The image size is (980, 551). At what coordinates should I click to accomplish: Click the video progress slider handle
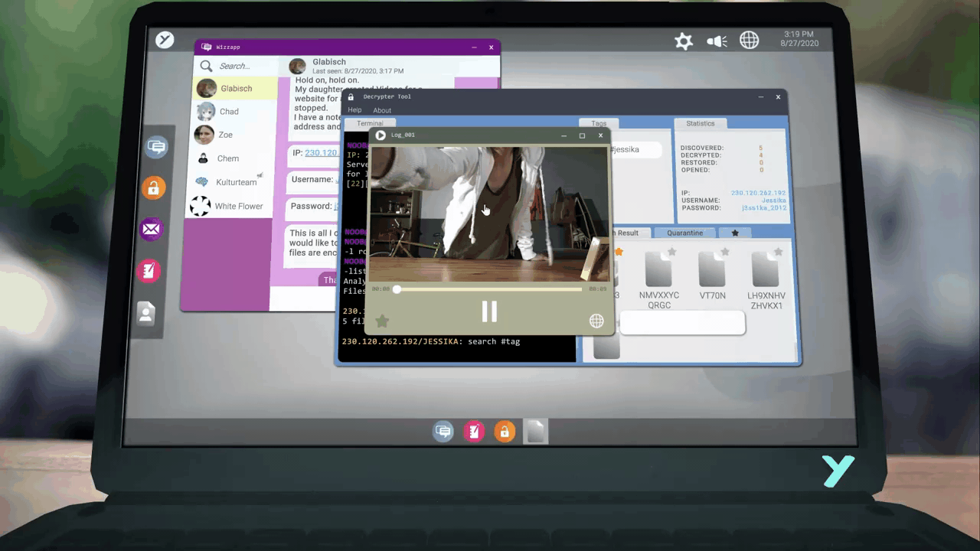coord(397,289)
